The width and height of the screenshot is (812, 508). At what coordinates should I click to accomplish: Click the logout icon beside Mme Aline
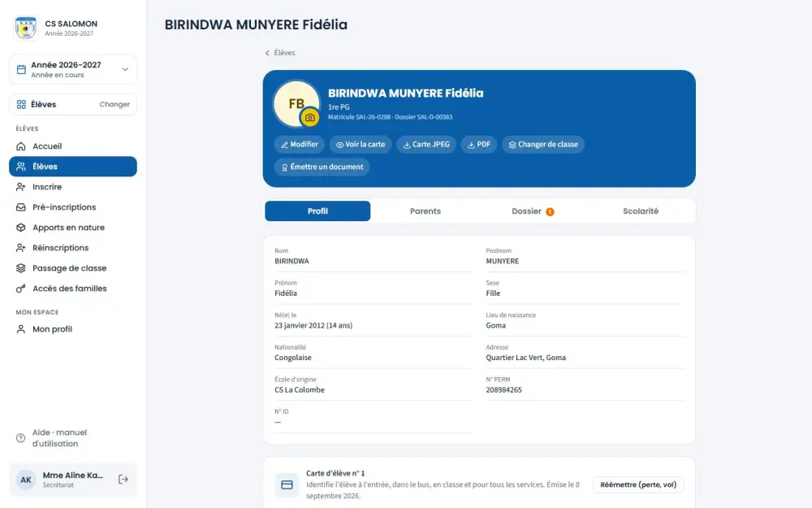(123, 480)
